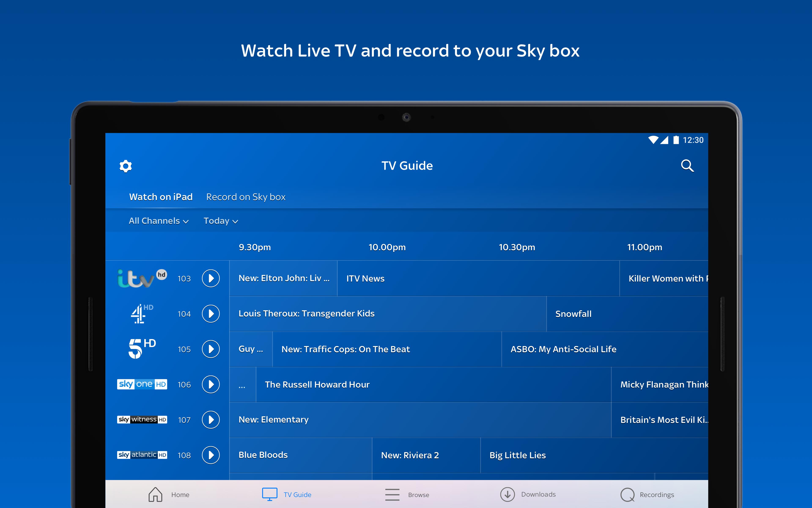Viewport: 812px width, 508px height.
Task: Open the Snowfall programme
Action: (627, 314)
